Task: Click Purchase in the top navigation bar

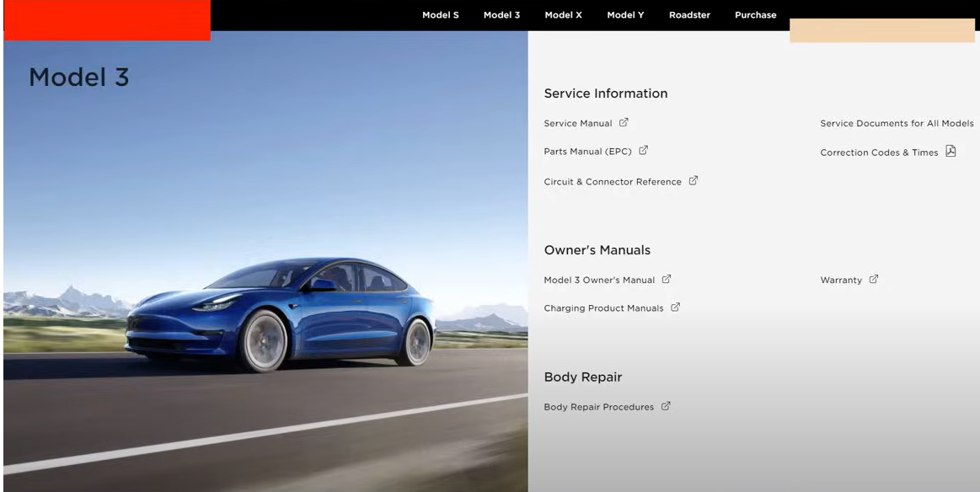Action: (x=755, y=15)
